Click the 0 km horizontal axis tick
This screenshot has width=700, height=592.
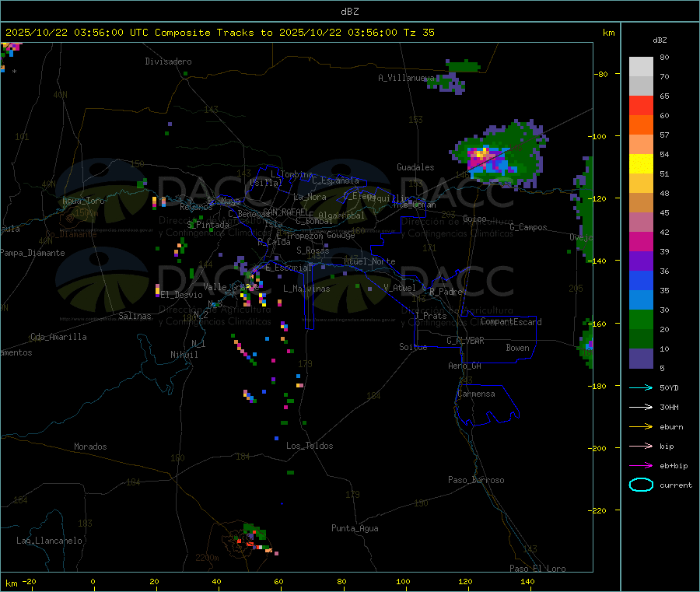[93, 581]
